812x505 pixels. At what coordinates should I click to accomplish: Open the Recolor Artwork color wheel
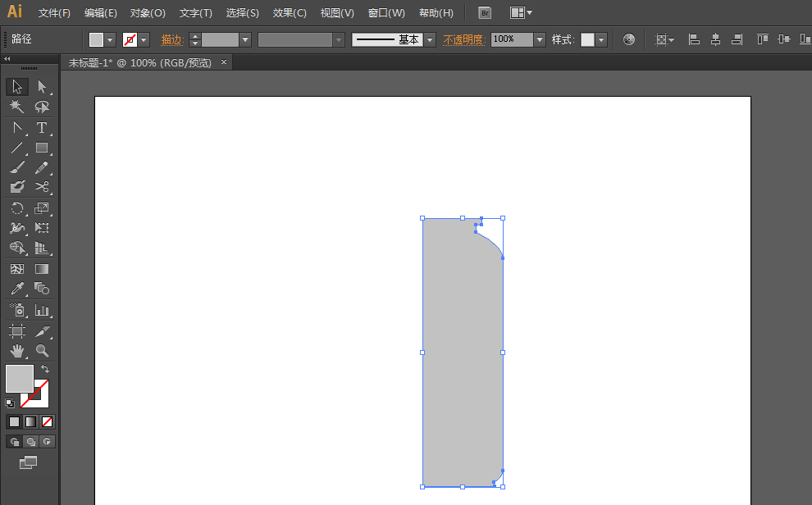click(628, 39)
